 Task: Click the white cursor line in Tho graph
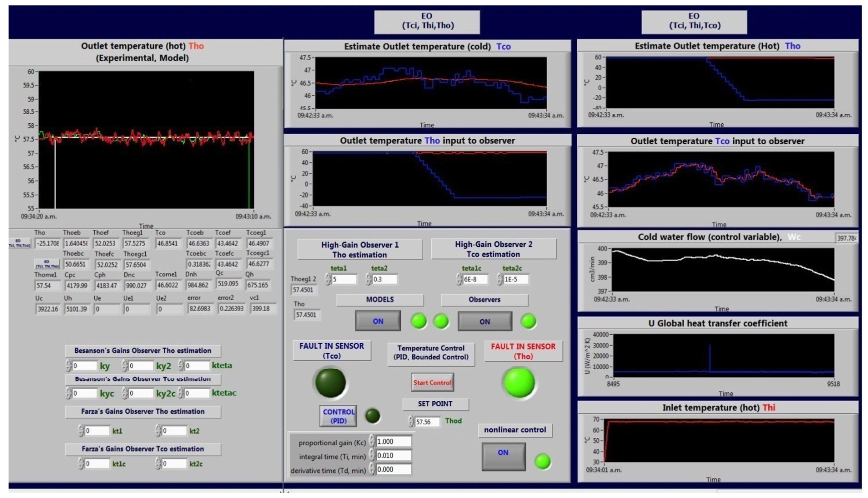(x=55, y=175)
